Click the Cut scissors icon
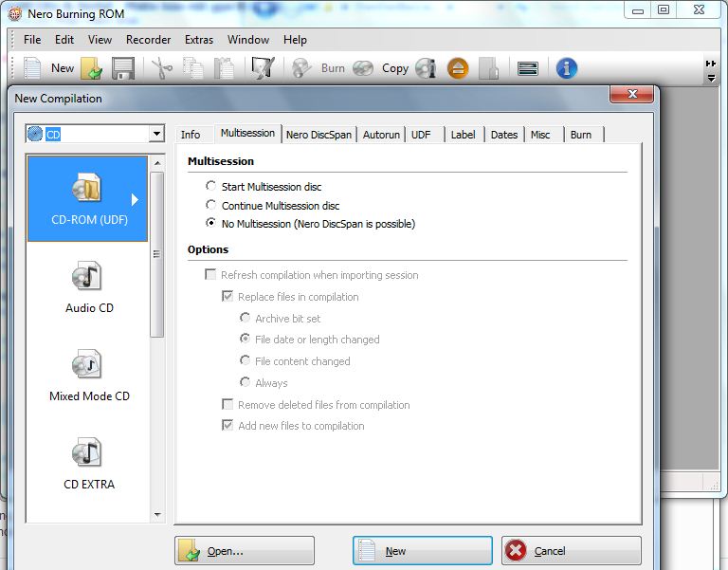 [161, 68]
